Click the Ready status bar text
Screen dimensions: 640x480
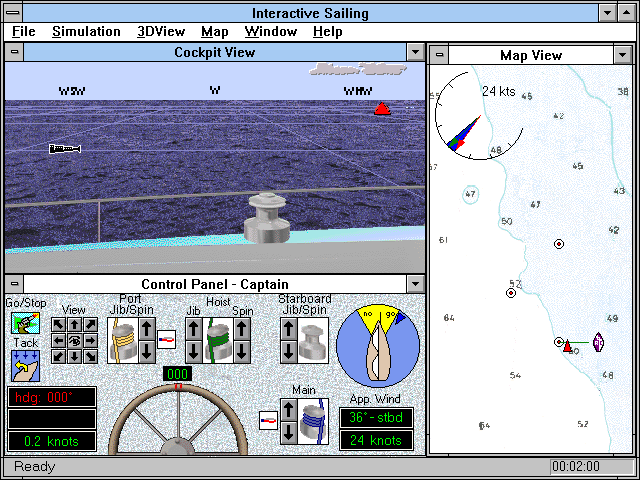(x=35, y=467)
